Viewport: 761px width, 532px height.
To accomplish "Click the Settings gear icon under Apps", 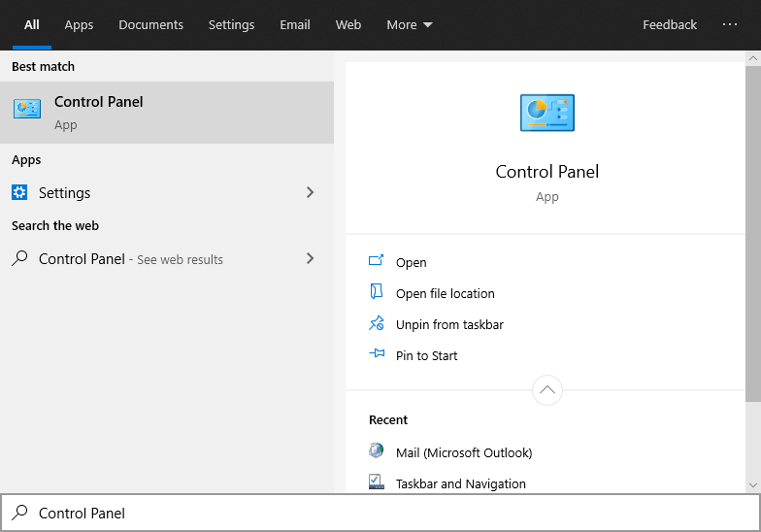I will click(x=19, y=192).
